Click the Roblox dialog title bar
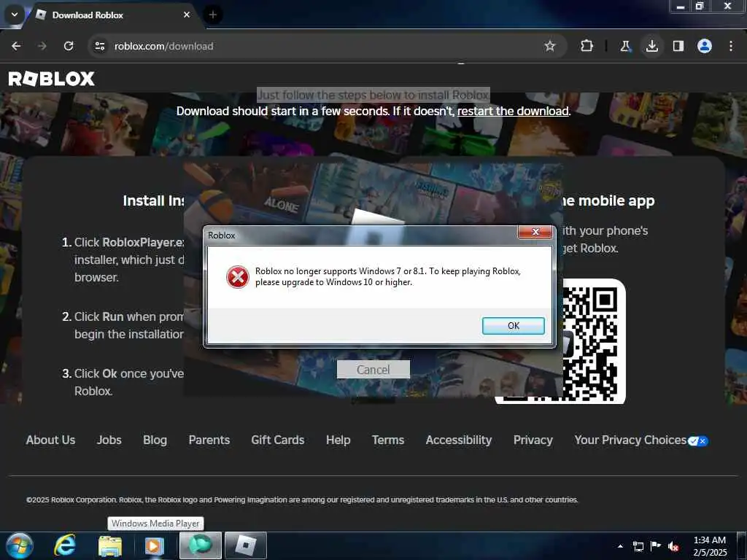 tap(361, 236)
